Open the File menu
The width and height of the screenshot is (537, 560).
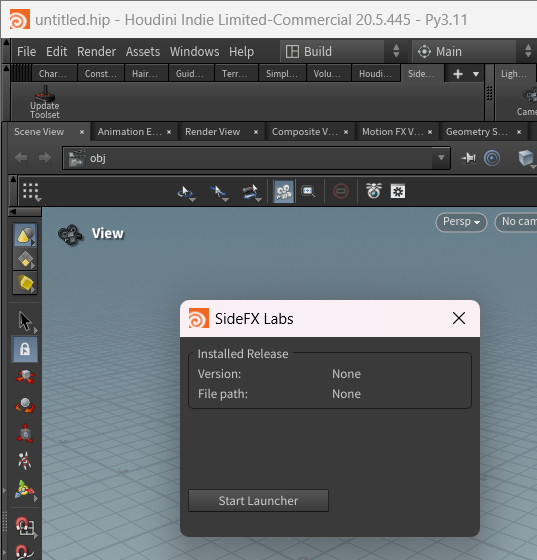pos(26,52)
